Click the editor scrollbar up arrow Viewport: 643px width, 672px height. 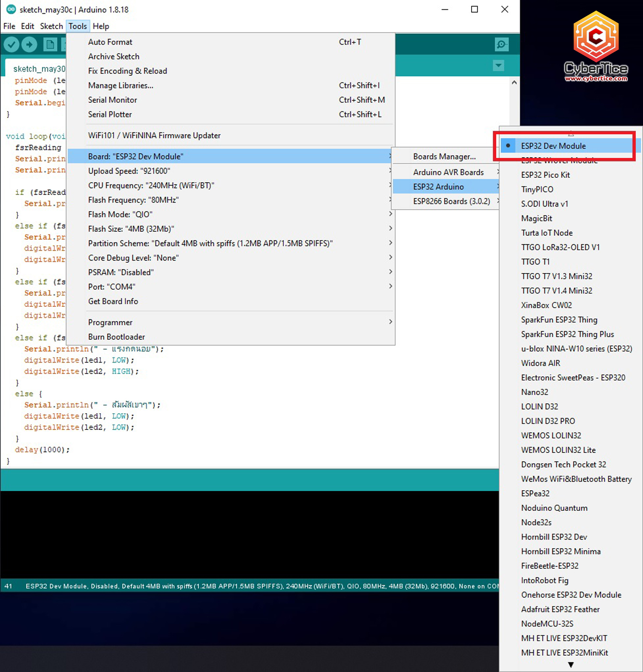click(x=514, y=82)
